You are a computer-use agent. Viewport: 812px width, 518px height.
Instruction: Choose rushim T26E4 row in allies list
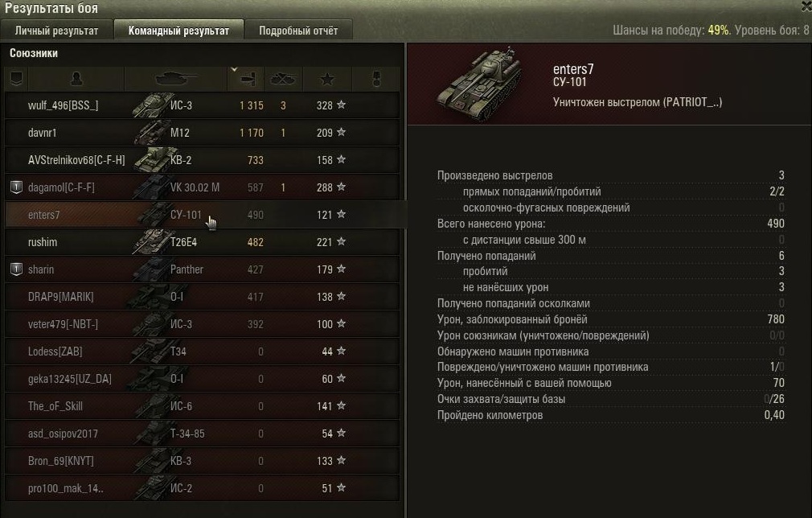coord(202,242)
